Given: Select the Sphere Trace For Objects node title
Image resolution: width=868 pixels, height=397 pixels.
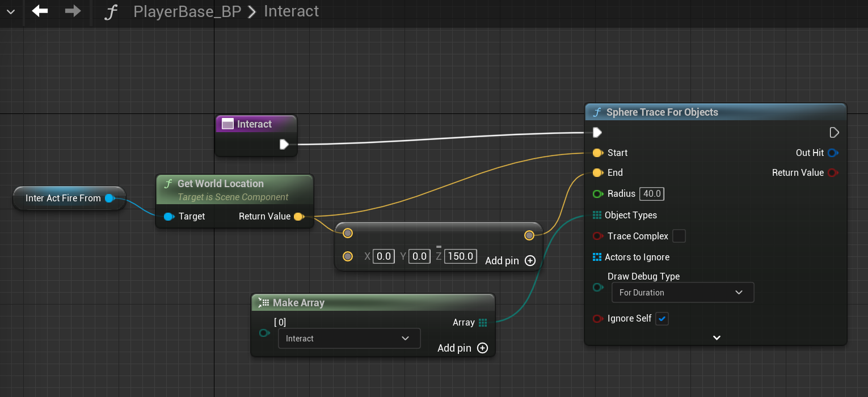Looking at the screenshot, I should [662, 112].
